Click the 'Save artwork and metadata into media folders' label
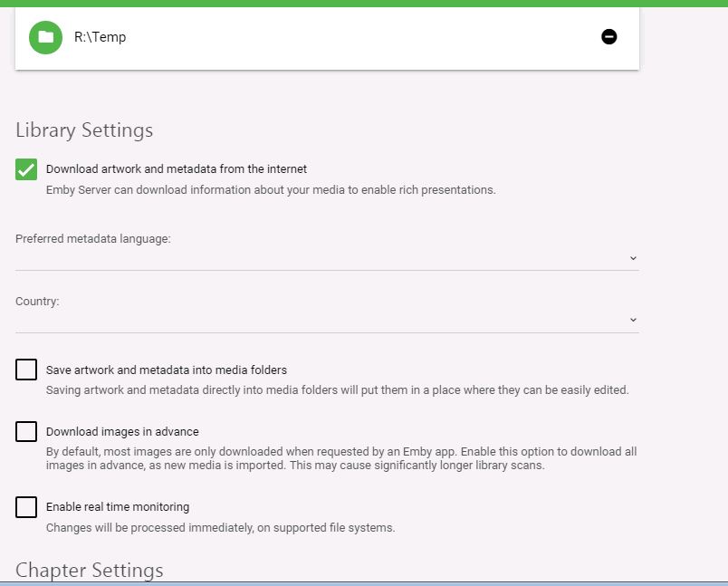Viewport: 728px width, 586px height. tap(167, 370)
